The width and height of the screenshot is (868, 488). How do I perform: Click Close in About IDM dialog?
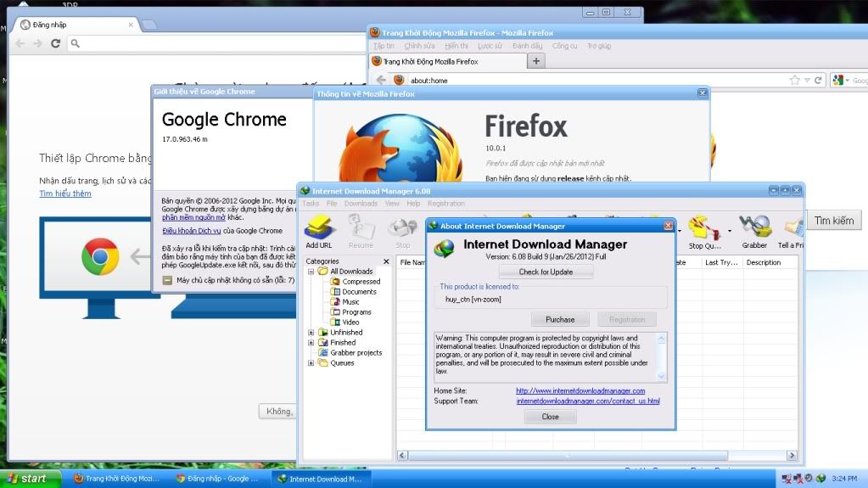pos(551,417)
